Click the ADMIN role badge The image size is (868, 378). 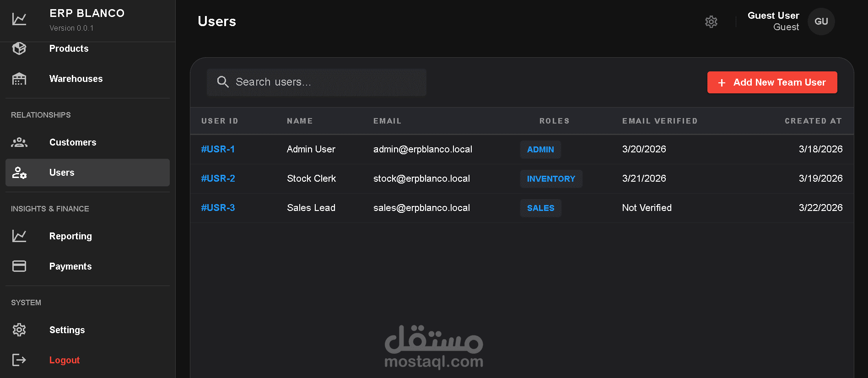click(540, 150)
